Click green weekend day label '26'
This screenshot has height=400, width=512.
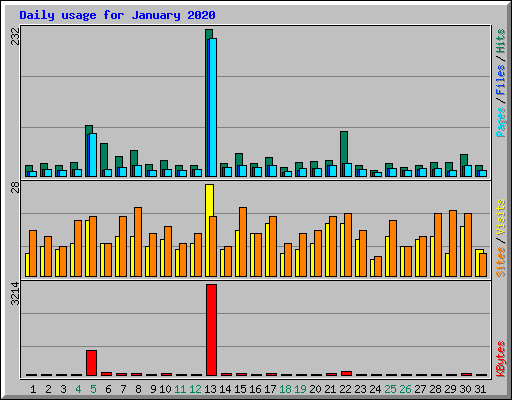point(405,389)
